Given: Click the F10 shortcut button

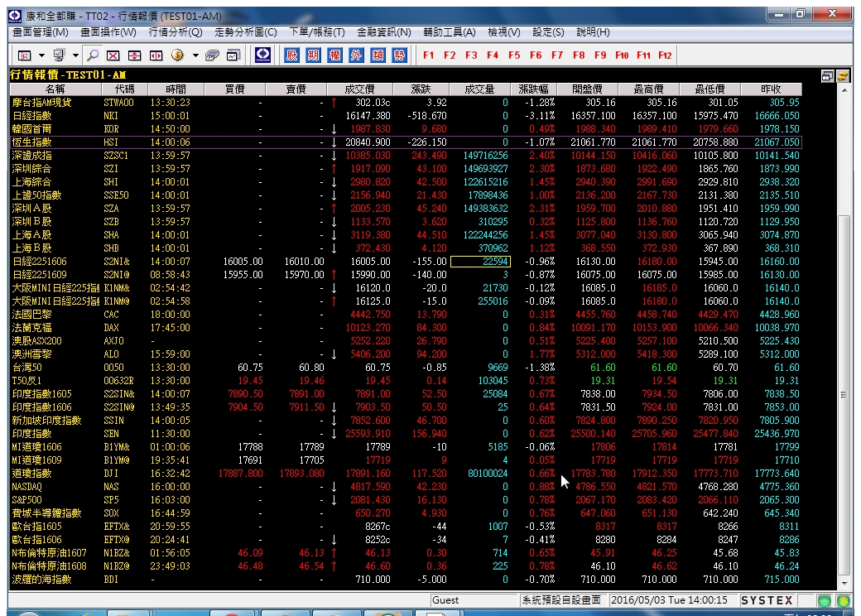Looking at the screenshot, I should (x=622, y=55).
